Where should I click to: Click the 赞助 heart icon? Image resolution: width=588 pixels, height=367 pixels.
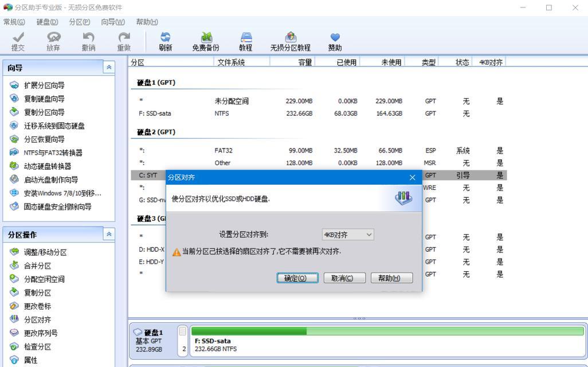(335, 41)
